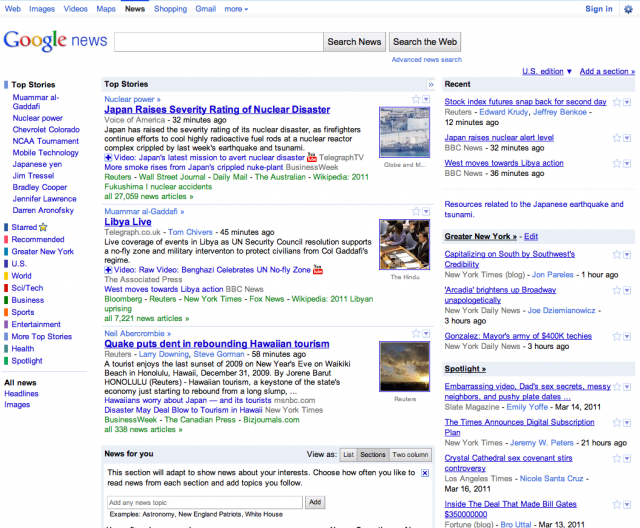
Task: Star the Japan raises nuclear alert story
Action: pyautogui.click(x=617, y=138)
